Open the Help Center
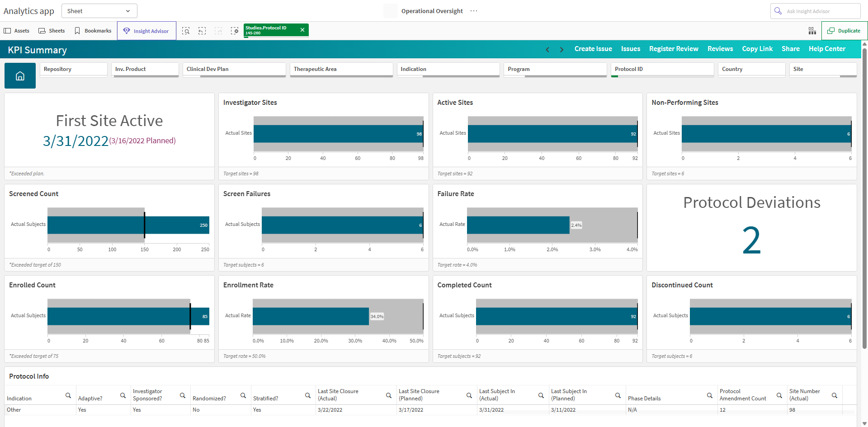This screenshot has width=868, height=427. pyautogui.click(x=827, y=49)
